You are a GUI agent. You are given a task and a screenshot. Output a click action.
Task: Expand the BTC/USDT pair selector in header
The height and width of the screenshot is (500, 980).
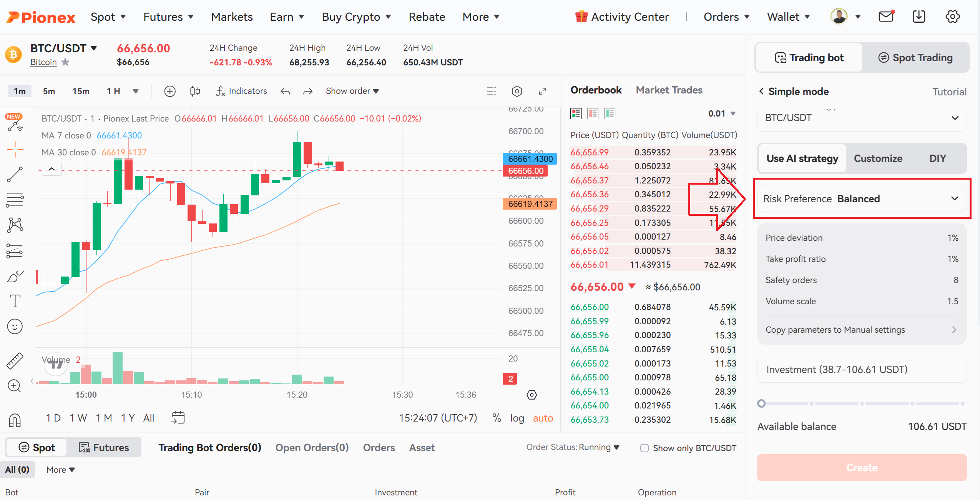point(94,48)
